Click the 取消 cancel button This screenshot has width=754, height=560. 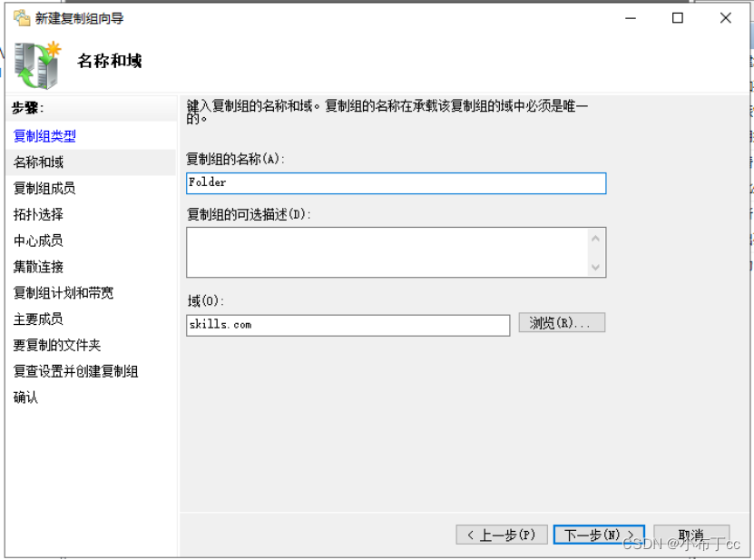click(x=690, y=535)
